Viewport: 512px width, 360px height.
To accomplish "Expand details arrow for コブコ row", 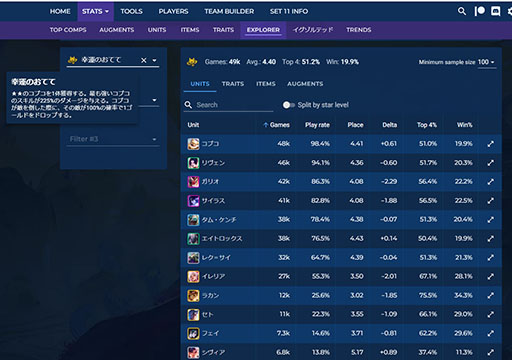I will 490,144.
